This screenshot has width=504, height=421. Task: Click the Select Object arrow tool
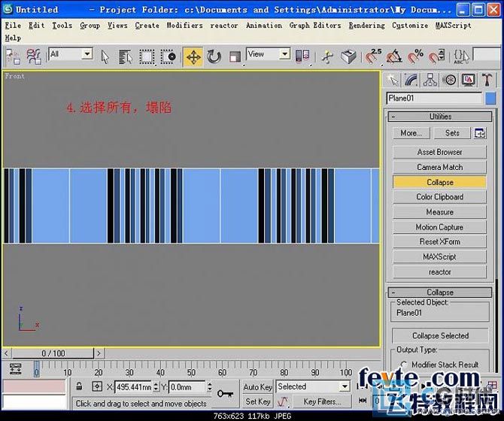click(105, 57)
